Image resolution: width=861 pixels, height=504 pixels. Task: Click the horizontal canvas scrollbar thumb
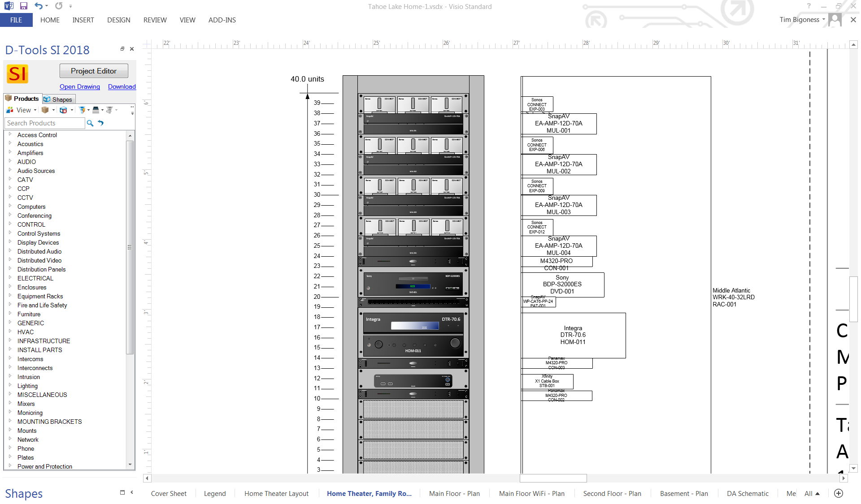tap(553, 478)
